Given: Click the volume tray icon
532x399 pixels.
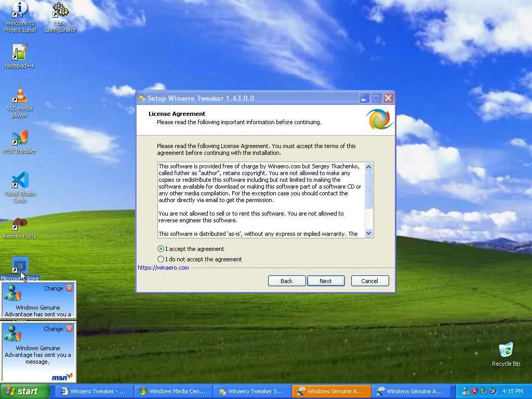Looking at the screenshot, I should point(493,391).
